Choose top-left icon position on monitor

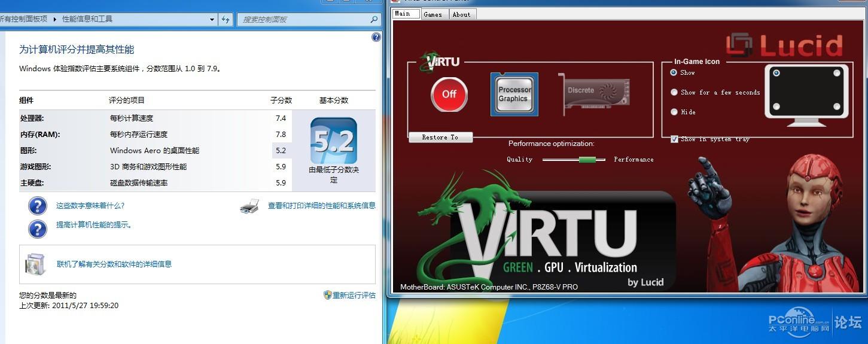coord(776,73)
